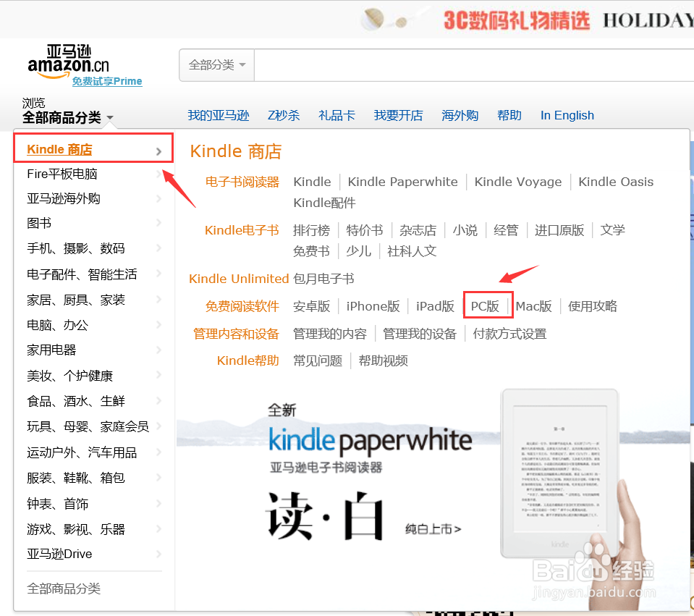Download the PC版 reading software
Screen dimensions: 694x616
[485, 306]
